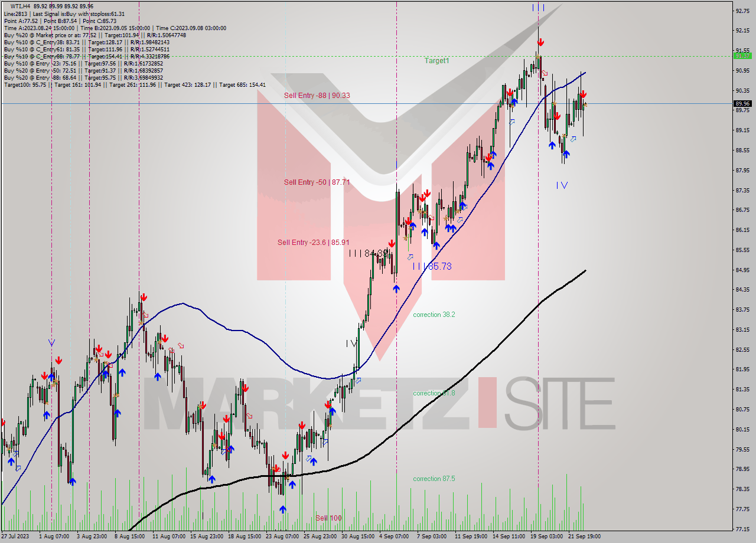The image size is (756, 543).
Task: Click the 77.75 value on price axis
Action: tap(742, 509)
